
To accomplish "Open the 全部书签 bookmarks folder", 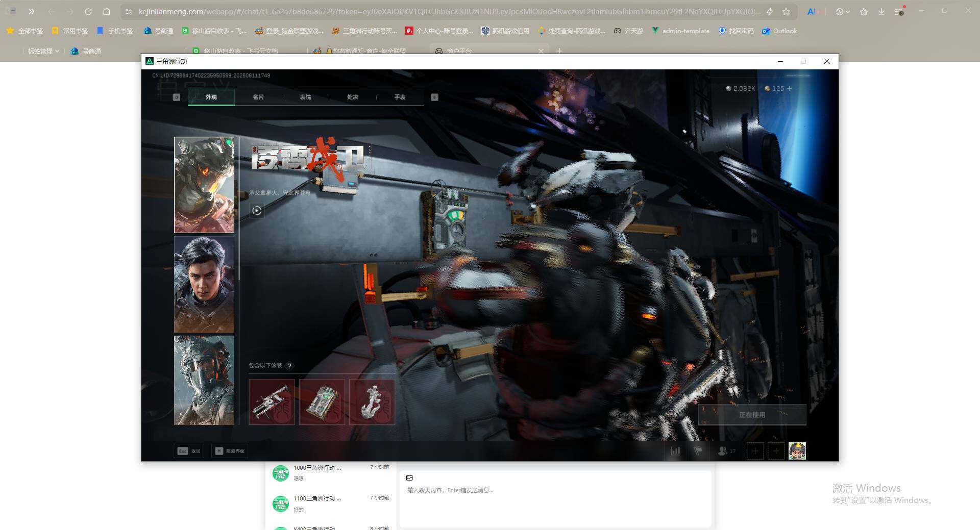I will [24, 31].
